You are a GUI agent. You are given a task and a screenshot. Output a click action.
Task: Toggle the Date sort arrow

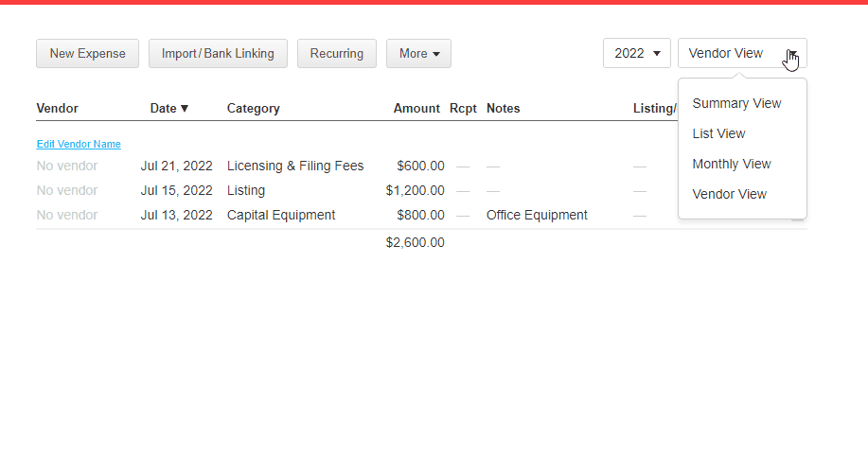[x=185, y=109]
